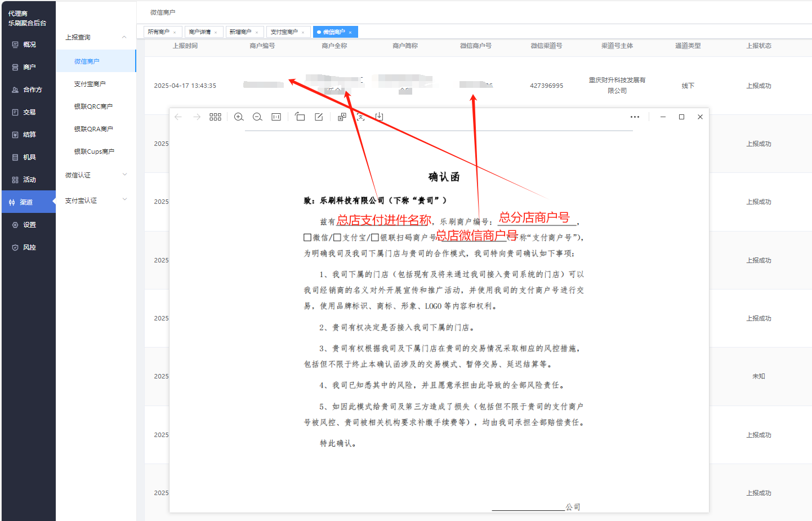Click the 未知 status cell
Viewport: 812px width, 521px height.
[x=759, y=376]
